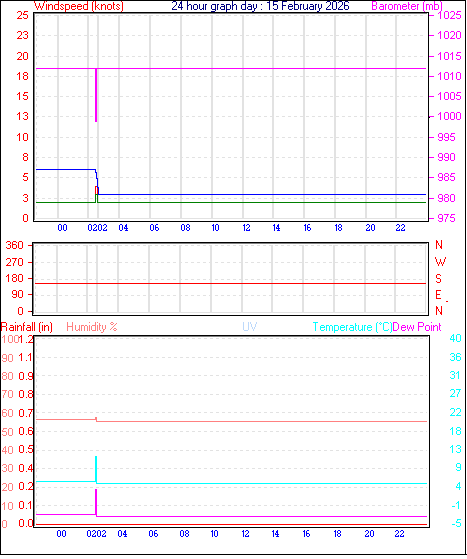This screenshot has width=467, height=559.
Task: Click the 15 knots windspeed axis value
Action: [x=22, y=96]
